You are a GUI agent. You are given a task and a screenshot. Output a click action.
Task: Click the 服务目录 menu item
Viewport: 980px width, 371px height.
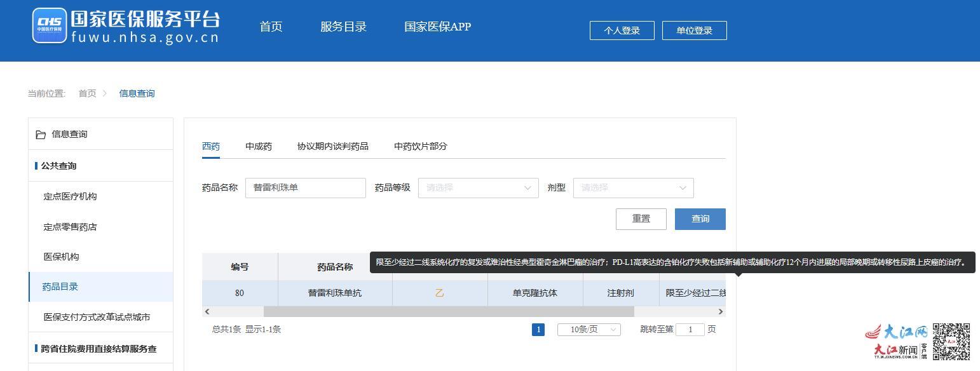(x=343, y=27)
